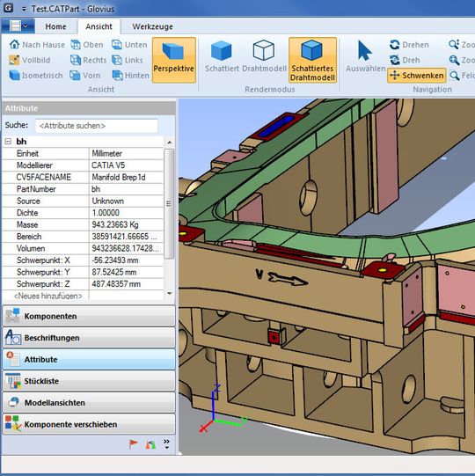Click the Glovius app icon in title bar
This screenshot has height=476, width=475.
tap(8, 8)
